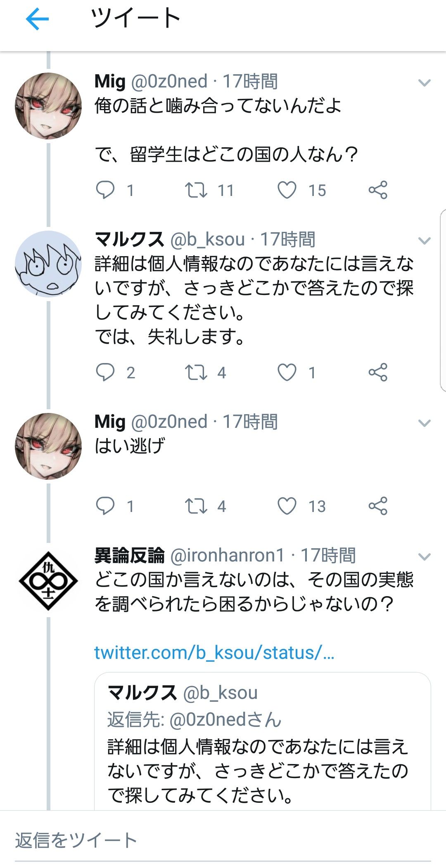446x868 pixels.
Task: Share the 'はい逃げ' tweet
Action: click(x=378, y=506)
